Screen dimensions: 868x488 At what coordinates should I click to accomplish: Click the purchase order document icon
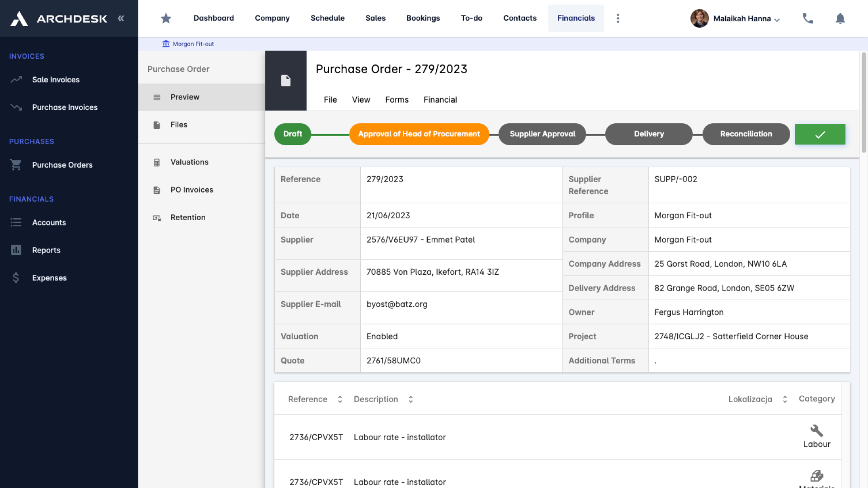click(286, 80)
